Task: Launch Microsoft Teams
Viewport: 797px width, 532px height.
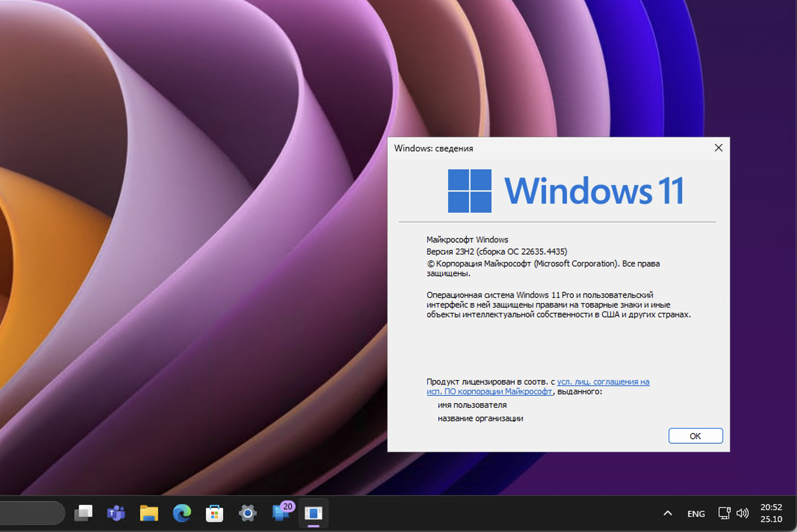Action: tap(116, 513)
